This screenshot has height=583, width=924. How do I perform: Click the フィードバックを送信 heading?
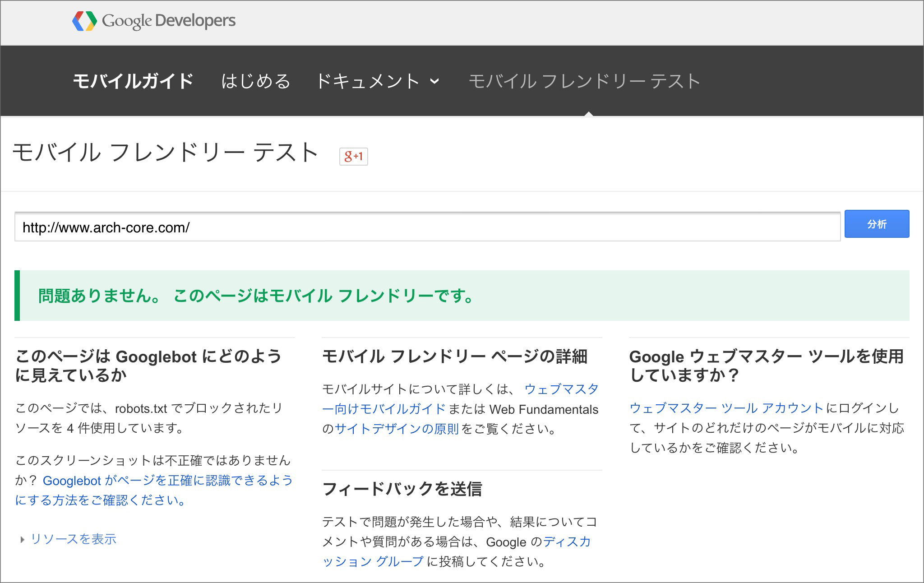tap(402, 489)
